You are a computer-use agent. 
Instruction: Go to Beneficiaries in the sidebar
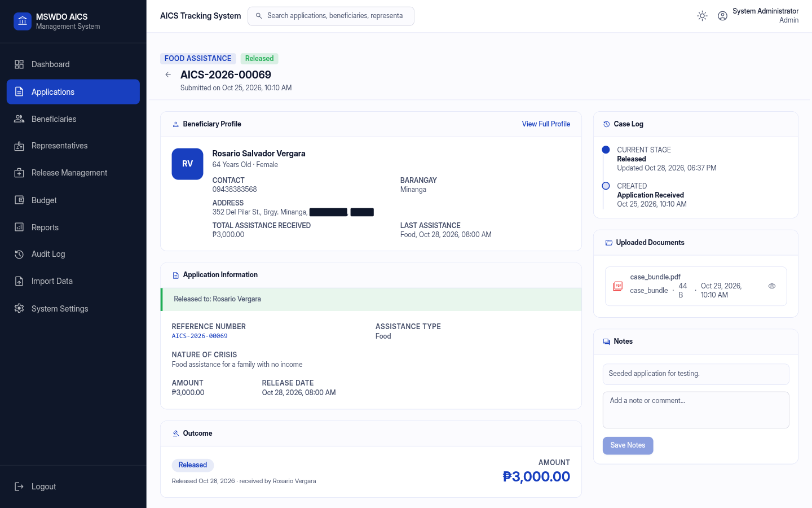[73, 119]
